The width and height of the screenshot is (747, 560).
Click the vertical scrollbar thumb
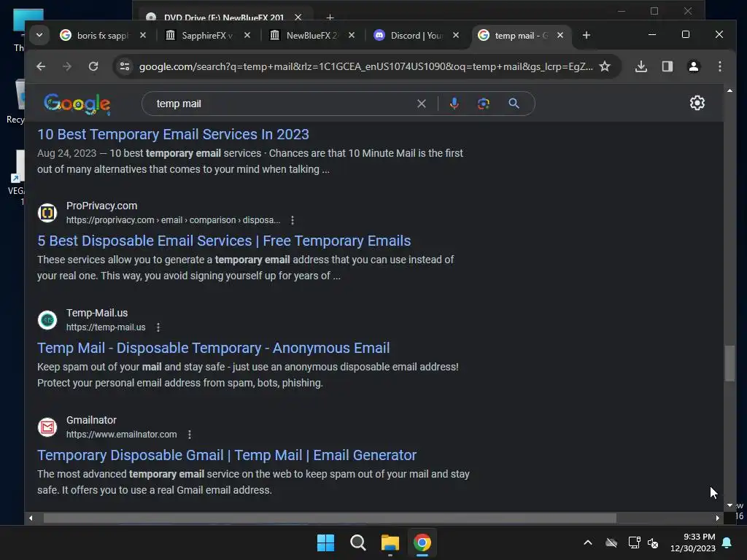[x=729, y=363]
